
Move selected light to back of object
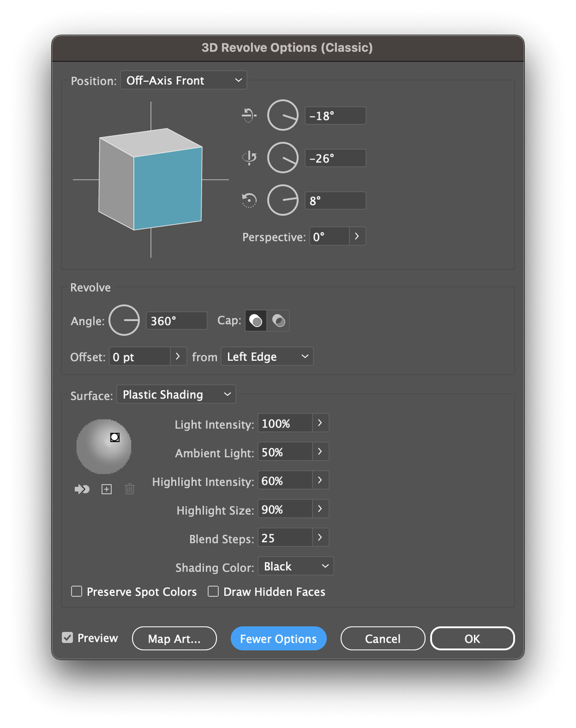click(82, 489)
